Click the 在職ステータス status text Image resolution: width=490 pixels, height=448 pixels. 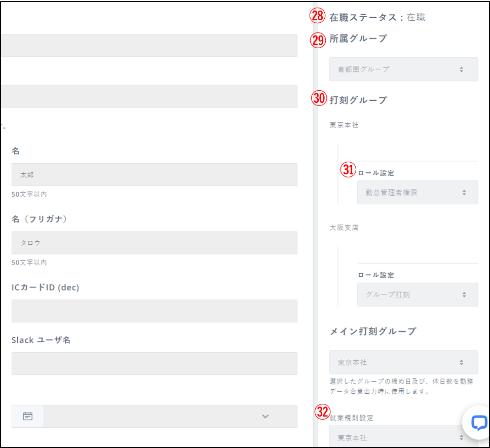pos(378,17)
